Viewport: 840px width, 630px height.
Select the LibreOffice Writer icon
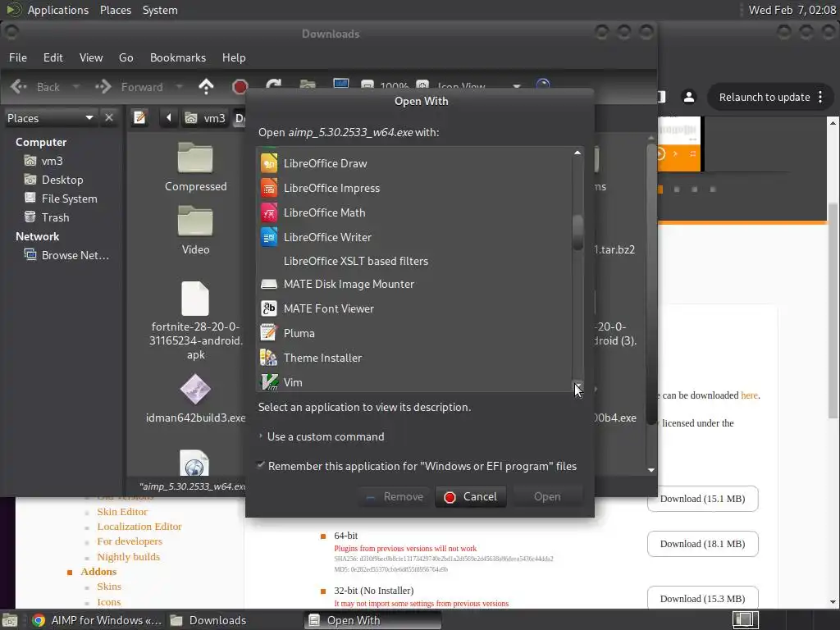pos(269,237)
